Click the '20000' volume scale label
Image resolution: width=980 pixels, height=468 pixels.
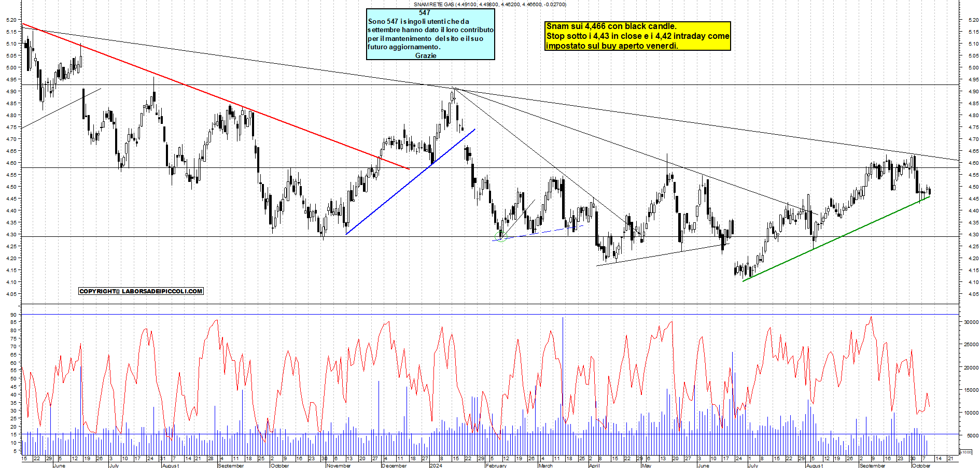tap(971, 367)
